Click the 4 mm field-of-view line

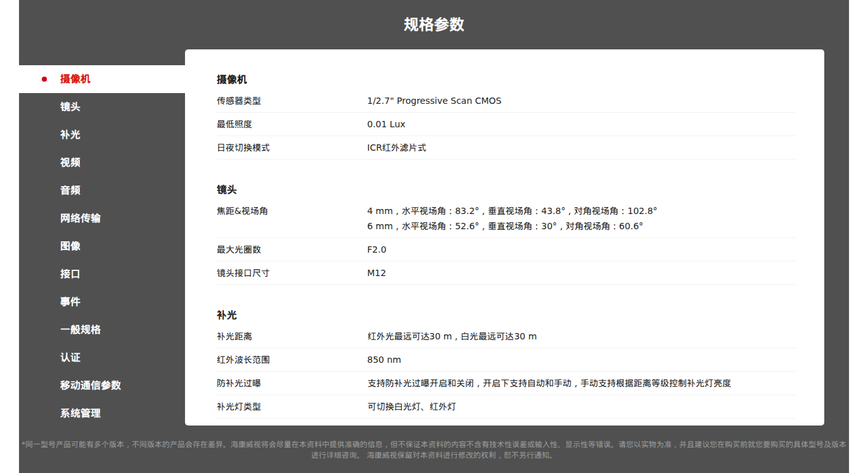tap(513, 211)
